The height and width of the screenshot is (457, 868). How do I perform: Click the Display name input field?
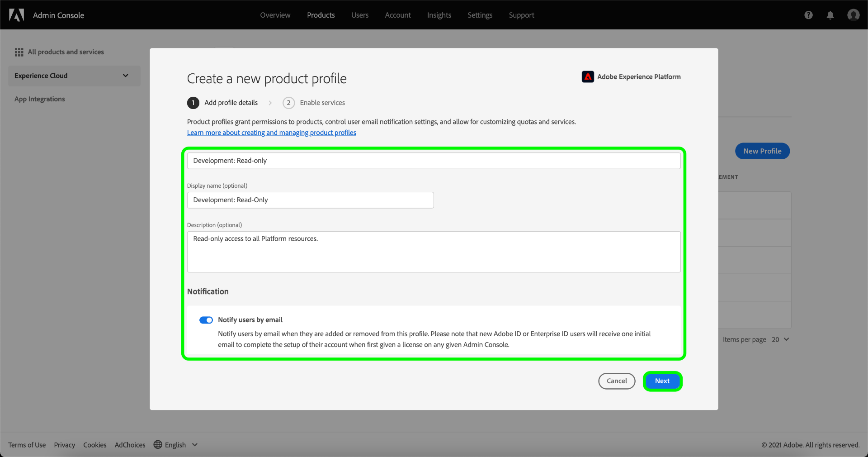310,200
